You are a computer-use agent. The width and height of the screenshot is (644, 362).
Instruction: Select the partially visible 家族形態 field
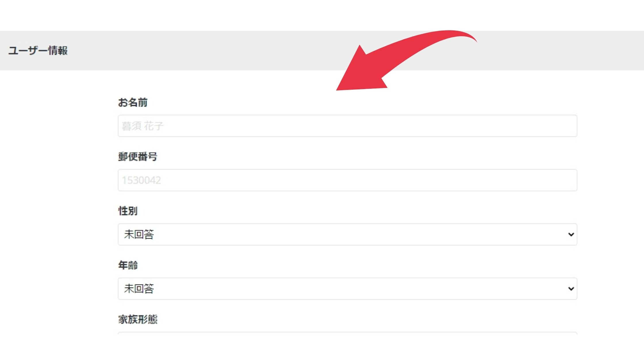(x=347, y=333)
